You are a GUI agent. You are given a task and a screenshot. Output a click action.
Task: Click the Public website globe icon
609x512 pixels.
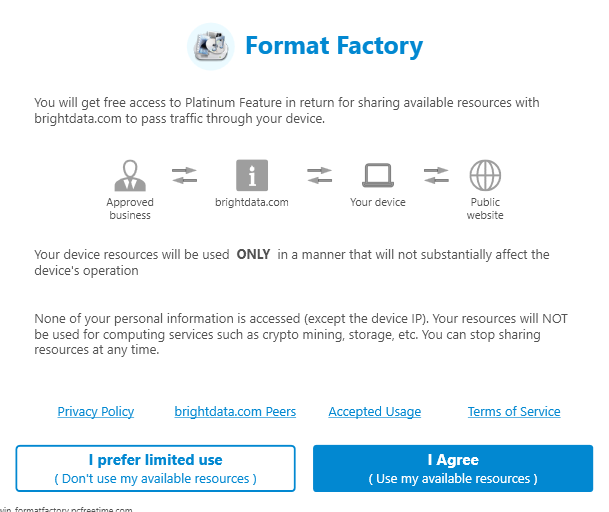click(485, 175)
